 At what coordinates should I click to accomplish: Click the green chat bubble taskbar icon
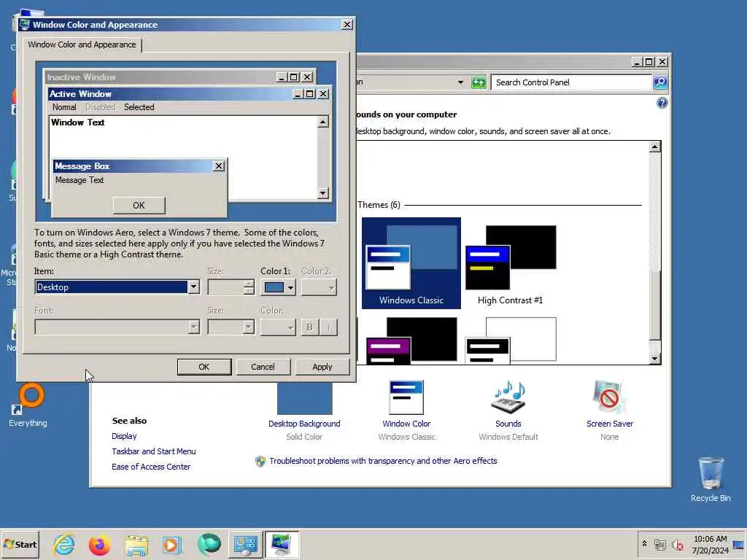tap(209, 544)
